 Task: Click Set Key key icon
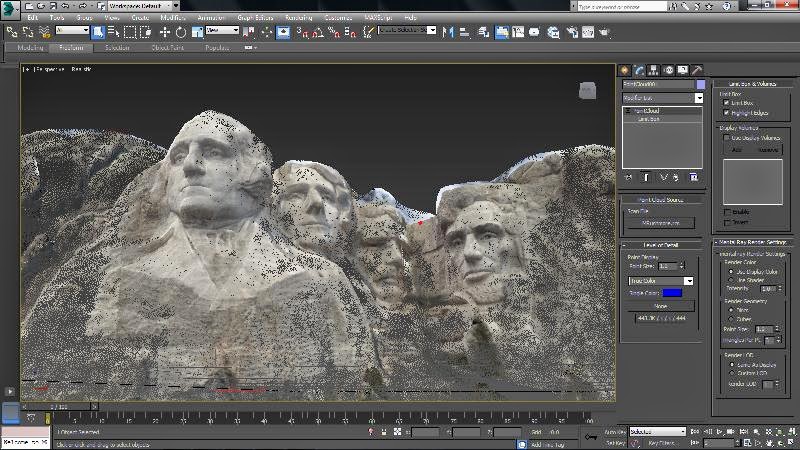coord(591,437)
